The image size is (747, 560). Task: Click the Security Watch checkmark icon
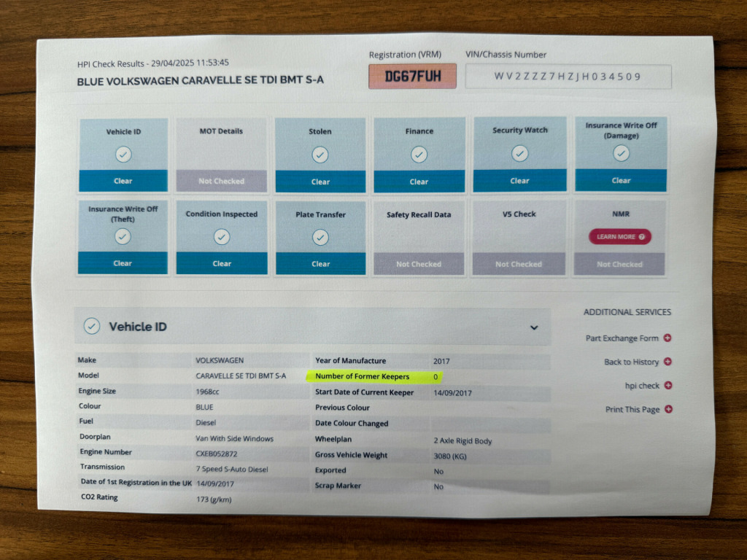(x=519, y=153)
